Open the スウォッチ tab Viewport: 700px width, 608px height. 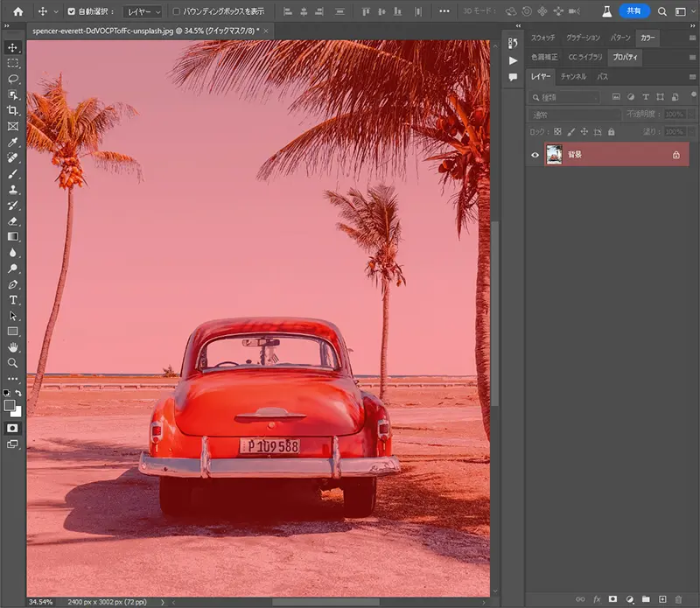coord(541,38)
